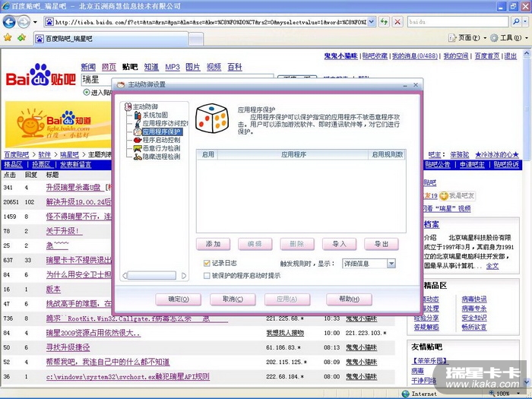532x399 pixels.
Task: Switch to the 百度贴吧_瑞星吧 browser tab
Action: (111, 39)
